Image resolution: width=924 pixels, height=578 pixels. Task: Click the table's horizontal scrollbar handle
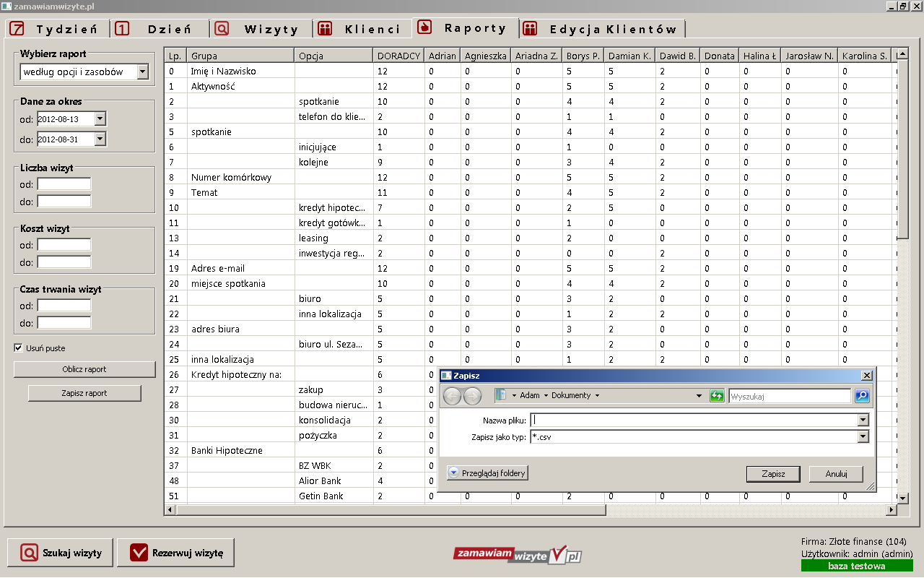391,510
